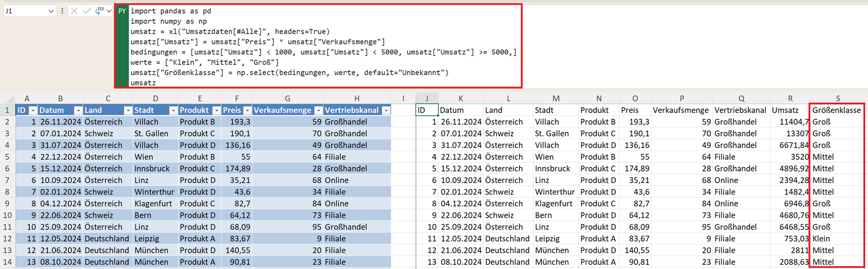This screenshot has height=269, width=868.
Task: Open the Datum column filter dropdown
Action: [x=78, y=110]
